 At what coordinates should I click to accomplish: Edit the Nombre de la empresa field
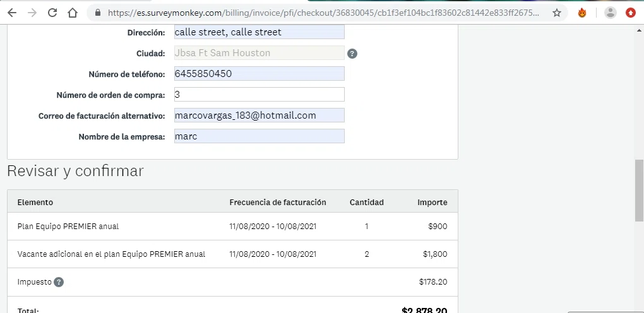point(259,136)
